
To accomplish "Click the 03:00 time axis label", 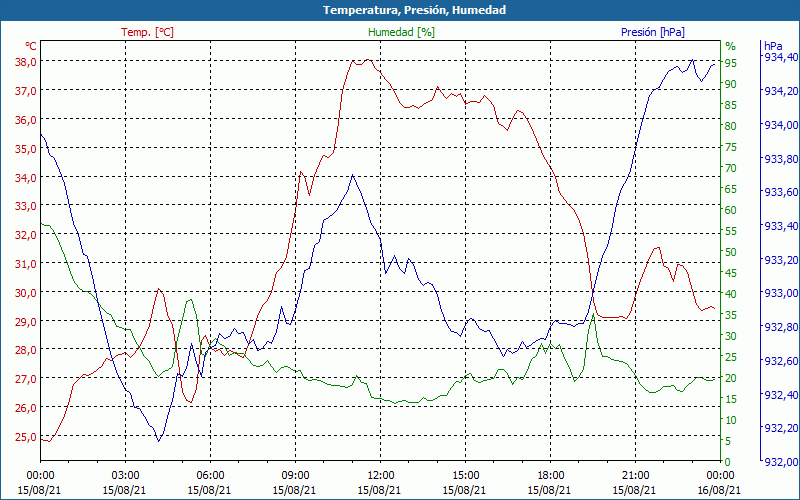I will coord(125,476).
